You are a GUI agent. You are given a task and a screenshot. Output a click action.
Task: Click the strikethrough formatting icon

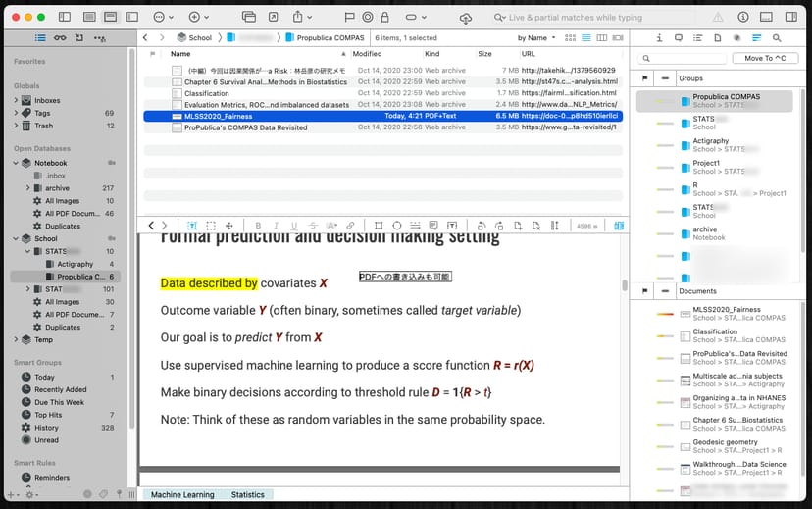(312, 226)
